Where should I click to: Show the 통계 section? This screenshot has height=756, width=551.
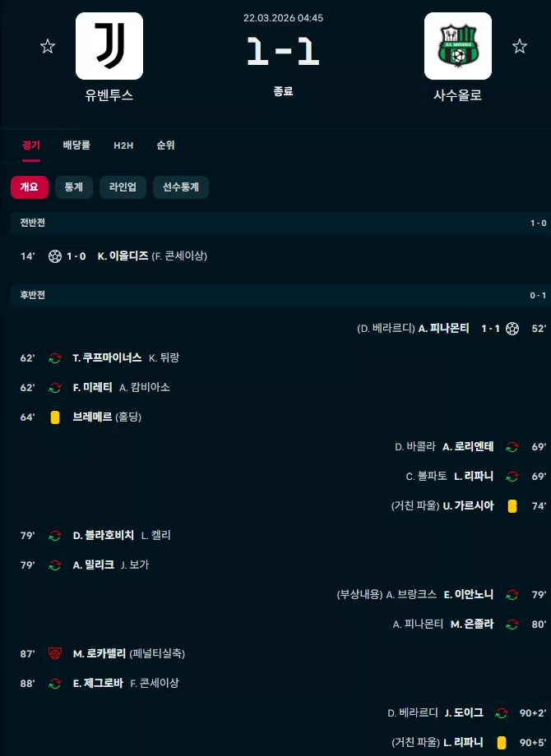tap(74, 187)
